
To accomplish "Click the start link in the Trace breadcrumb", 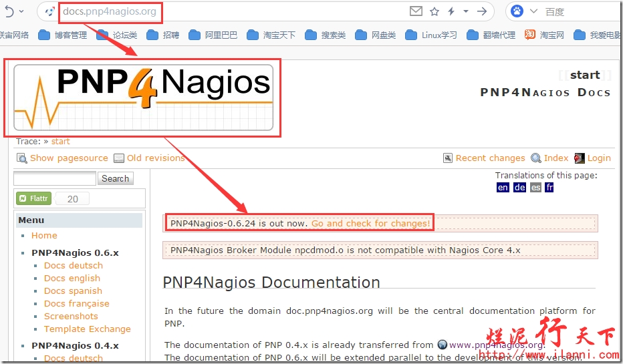I will click(60, 142).
